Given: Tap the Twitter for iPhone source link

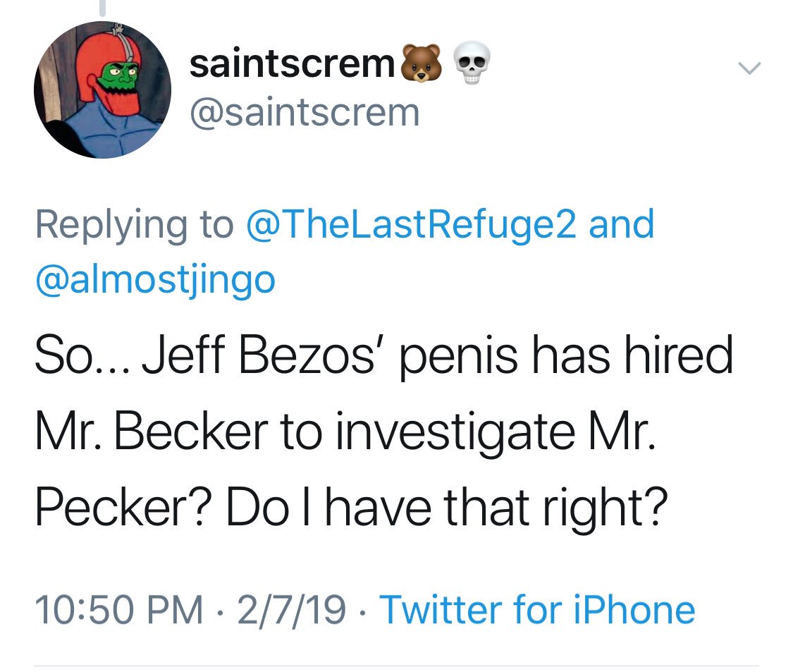Looking at the screenshot, I should [x=537, y=610].
